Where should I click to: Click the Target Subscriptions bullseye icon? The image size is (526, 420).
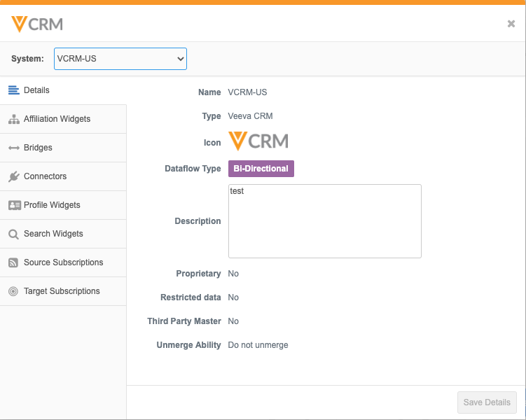(13, 291)
